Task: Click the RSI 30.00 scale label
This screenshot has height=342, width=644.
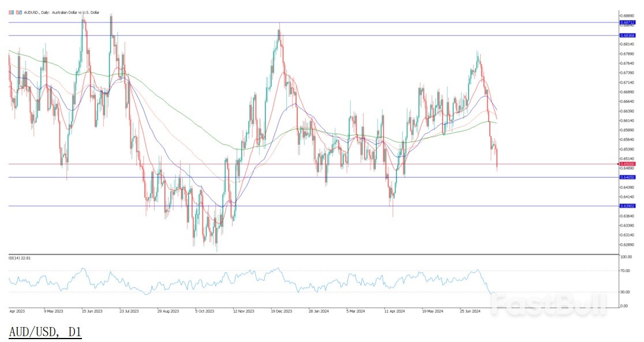Action: 626,292
